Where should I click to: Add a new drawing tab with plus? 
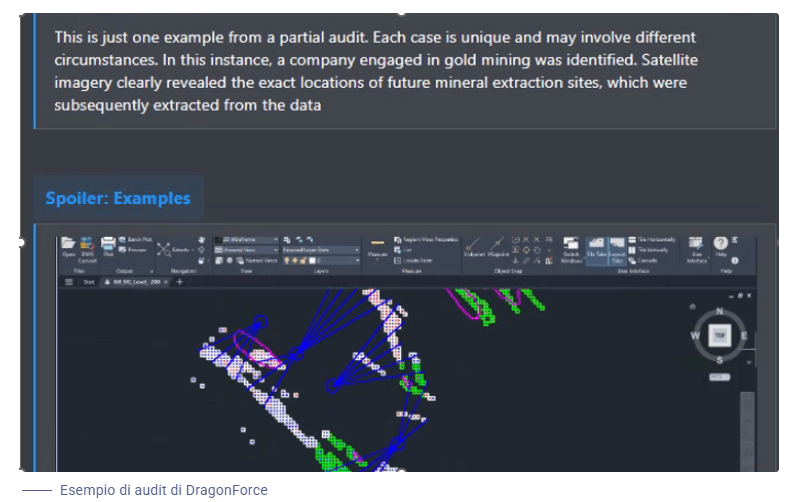click(180, 282)
